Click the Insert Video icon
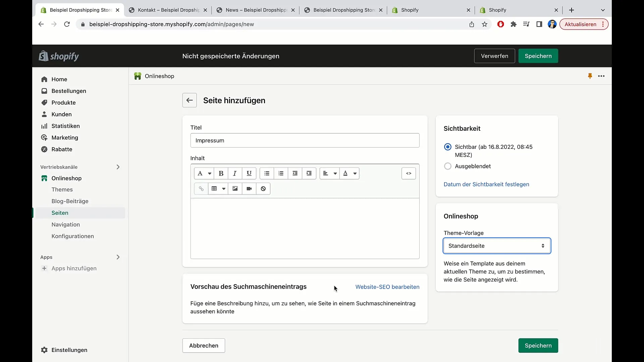 [249, 189]
